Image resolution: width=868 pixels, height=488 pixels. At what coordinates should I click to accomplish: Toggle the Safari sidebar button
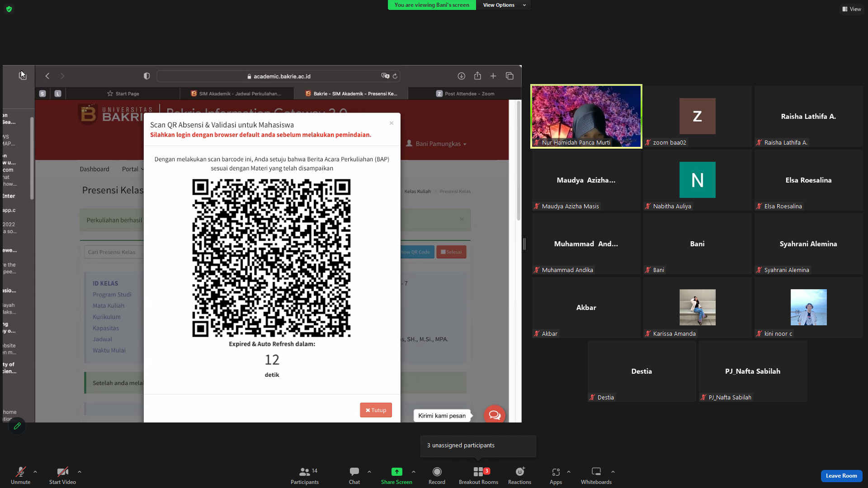click(23, 76)
